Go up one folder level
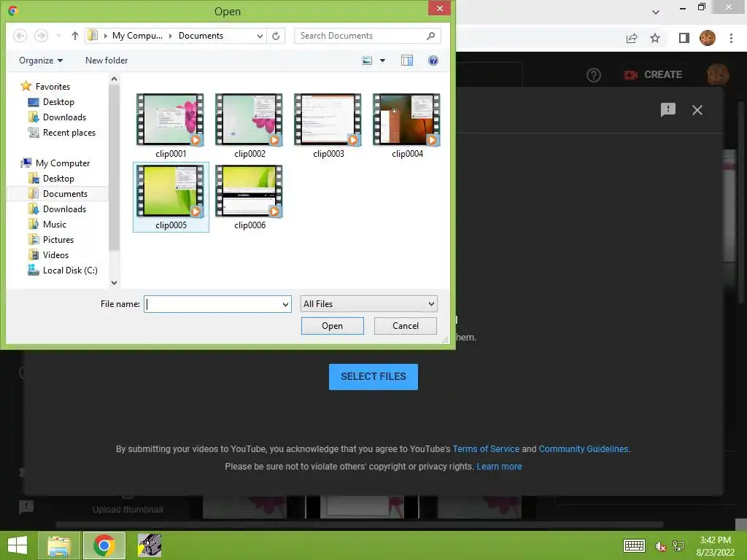Image resolution: width=747 pixels, height=560 pixels. tap(75, 36)
